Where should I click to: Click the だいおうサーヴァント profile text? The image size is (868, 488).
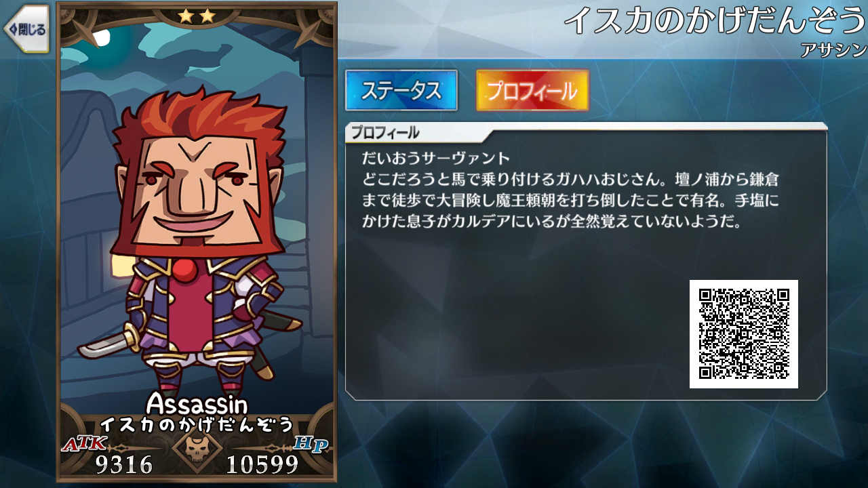tap(436, 159)
